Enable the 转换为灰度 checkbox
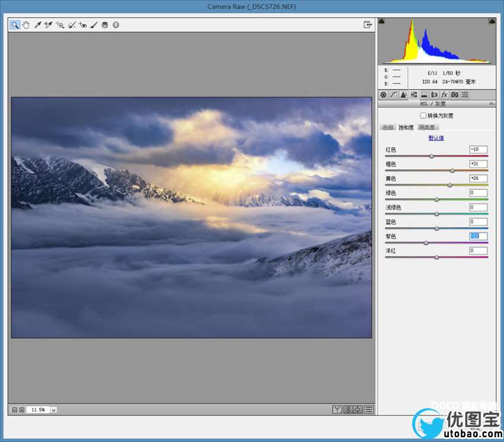504x442 pixels. 423,116
